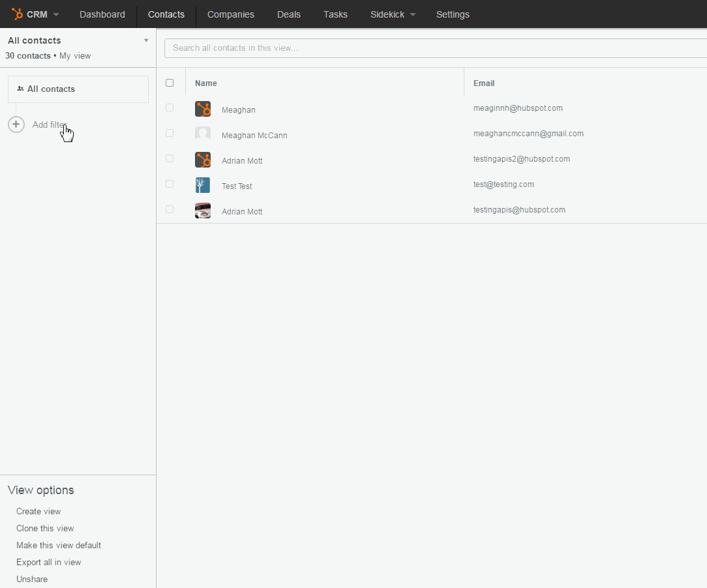707x588 pixels.
Task: Check the box for Meaghan McCann row
Action: pyautogui.click(x=170, y=133)
